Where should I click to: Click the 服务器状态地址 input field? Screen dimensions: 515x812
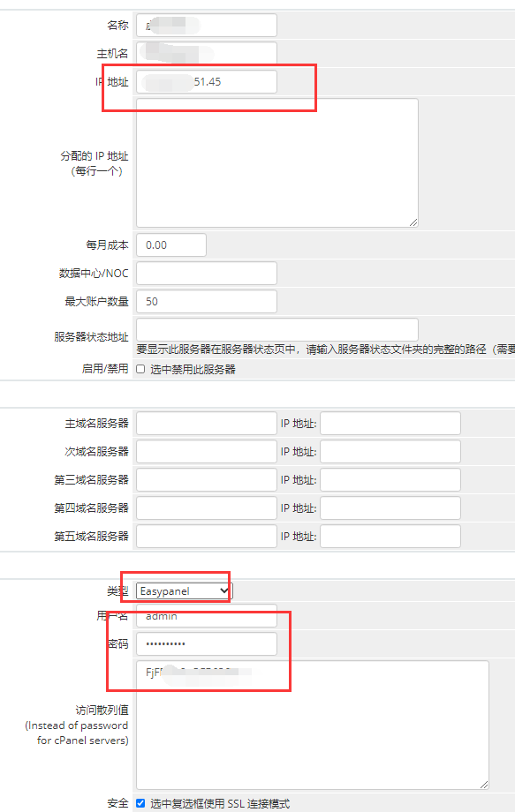[x=276, y=329]
